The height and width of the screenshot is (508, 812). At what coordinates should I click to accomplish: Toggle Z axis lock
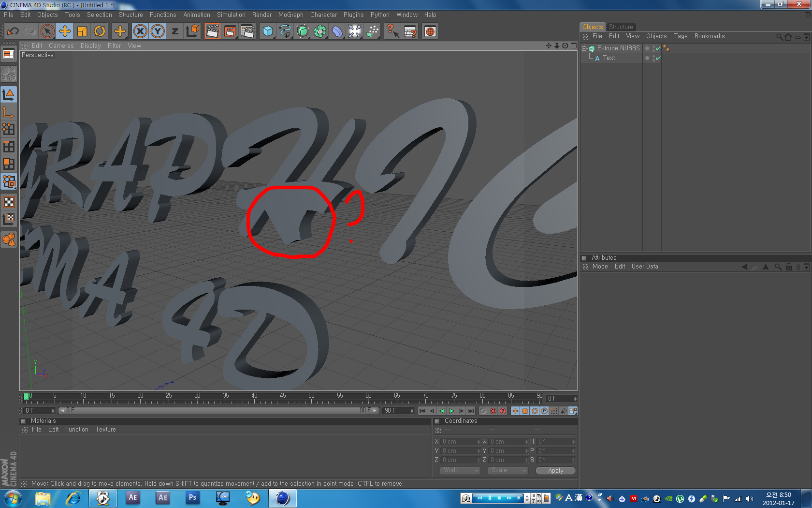pyautogui.click(x=175, y=31)
